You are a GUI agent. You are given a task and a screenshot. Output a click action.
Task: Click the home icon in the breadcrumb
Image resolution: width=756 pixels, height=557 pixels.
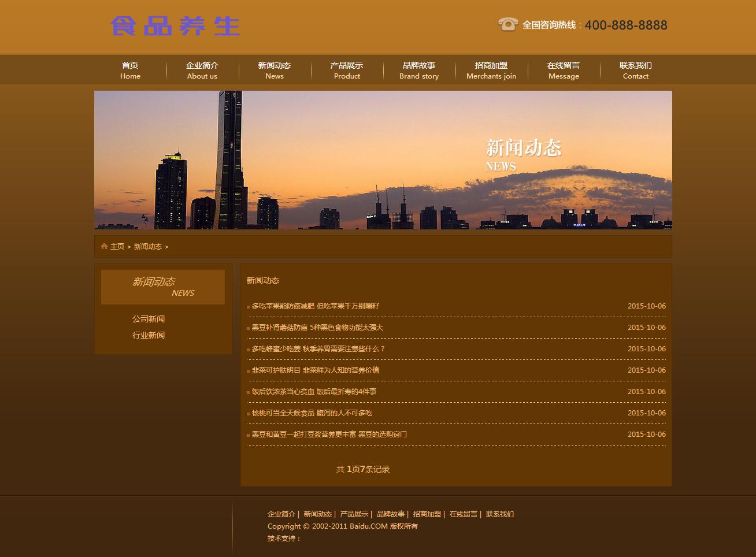click(104, 246)
